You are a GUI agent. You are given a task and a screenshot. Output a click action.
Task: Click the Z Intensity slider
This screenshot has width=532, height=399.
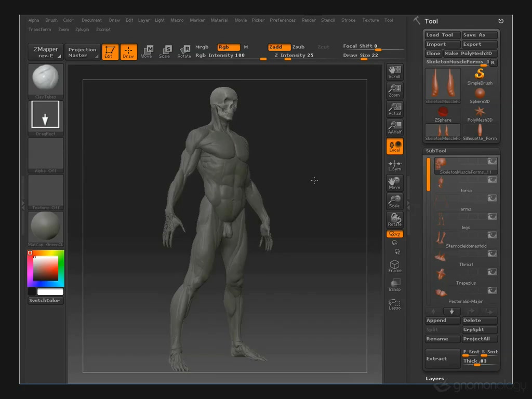(x=294, y=56)
